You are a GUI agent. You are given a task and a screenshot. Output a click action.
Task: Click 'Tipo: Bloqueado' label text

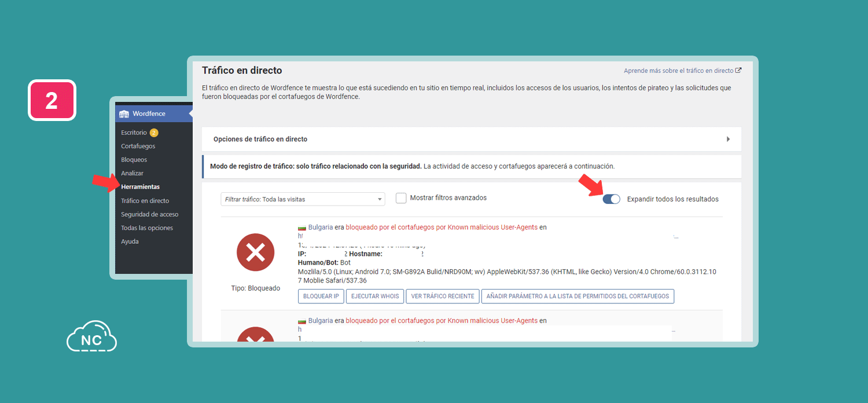pyautogui.click(x=255, y=288)
